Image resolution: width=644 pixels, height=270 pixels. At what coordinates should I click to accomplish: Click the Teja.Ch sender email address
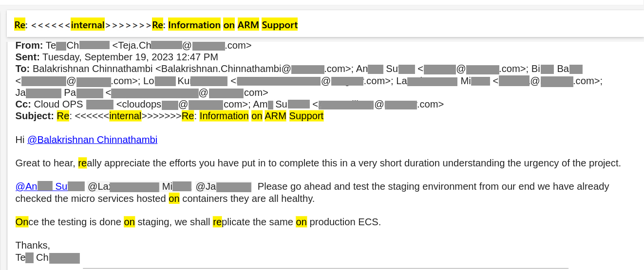182,46
